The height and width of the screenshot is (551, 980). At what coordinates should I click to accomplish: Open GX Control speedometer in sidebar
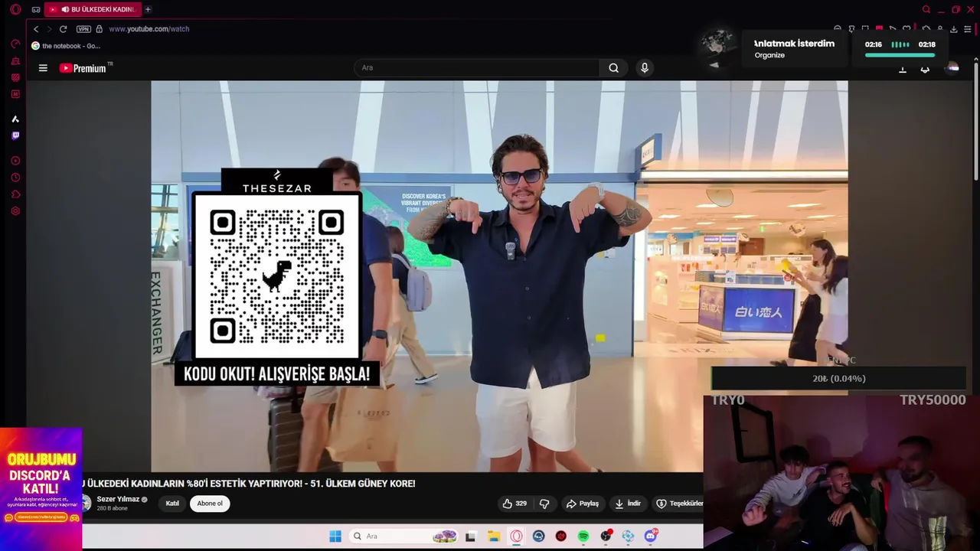15,44
